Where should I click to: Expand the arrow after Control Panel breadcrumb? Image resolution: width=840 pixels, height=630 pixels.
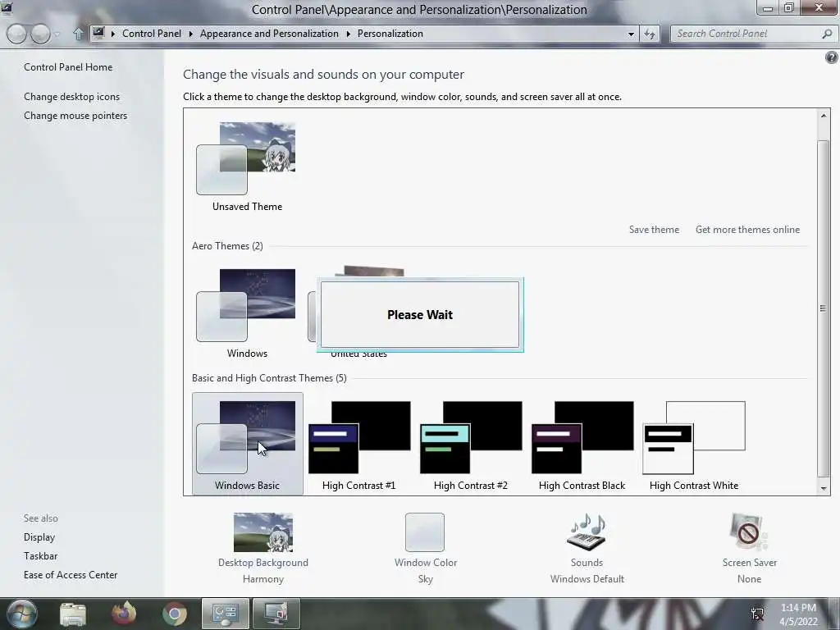coord(190,34)
